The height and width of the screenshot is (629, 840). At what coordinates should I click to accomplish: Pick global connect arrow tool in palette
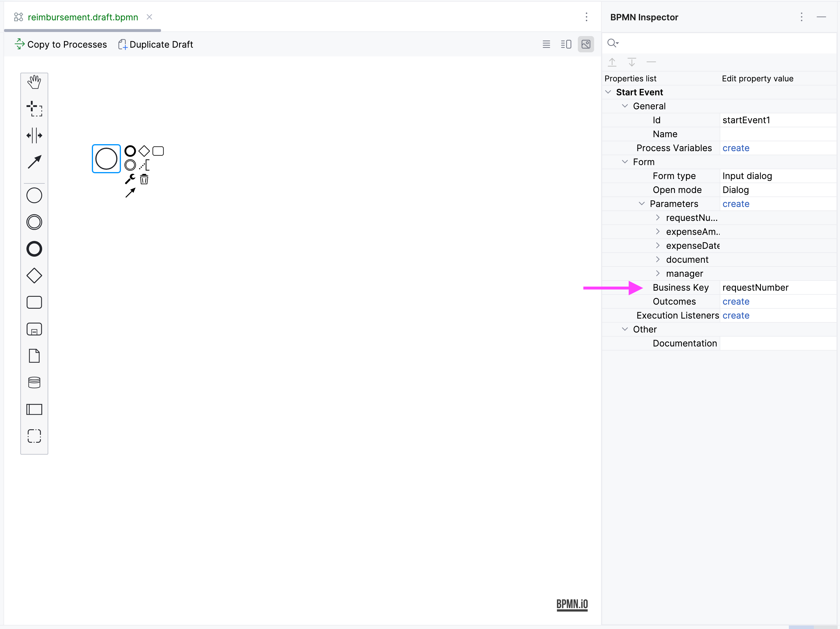coord(34,162)
